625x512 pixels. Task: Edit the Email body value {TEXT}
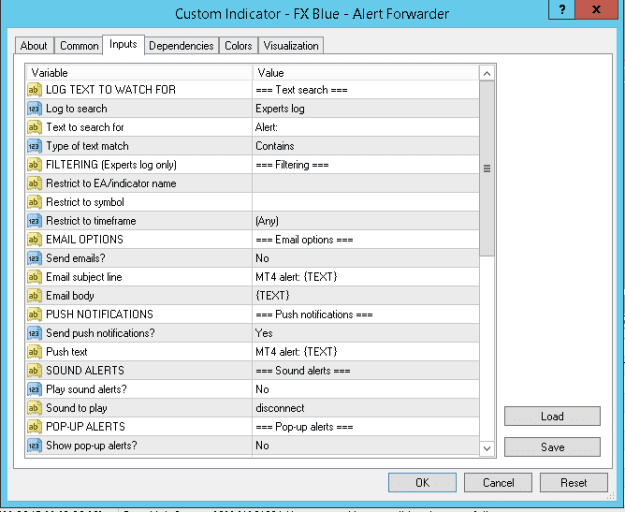pyautogui.click(x=366, y=296)
